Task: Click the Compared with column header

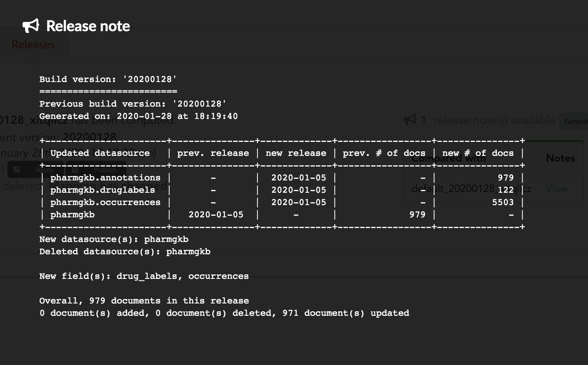Action: [x=448, y=158]
